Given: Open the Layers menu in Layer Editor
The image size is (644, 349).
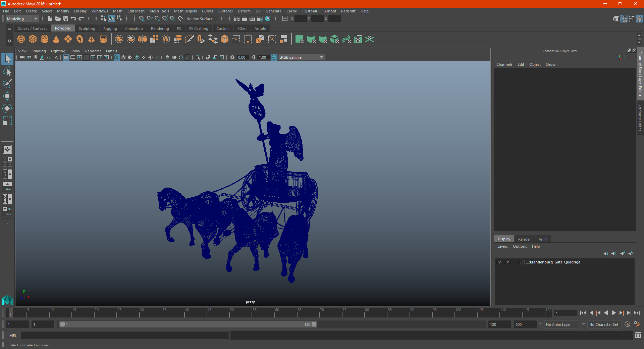Looking at the screenshot, I should 502,246.
